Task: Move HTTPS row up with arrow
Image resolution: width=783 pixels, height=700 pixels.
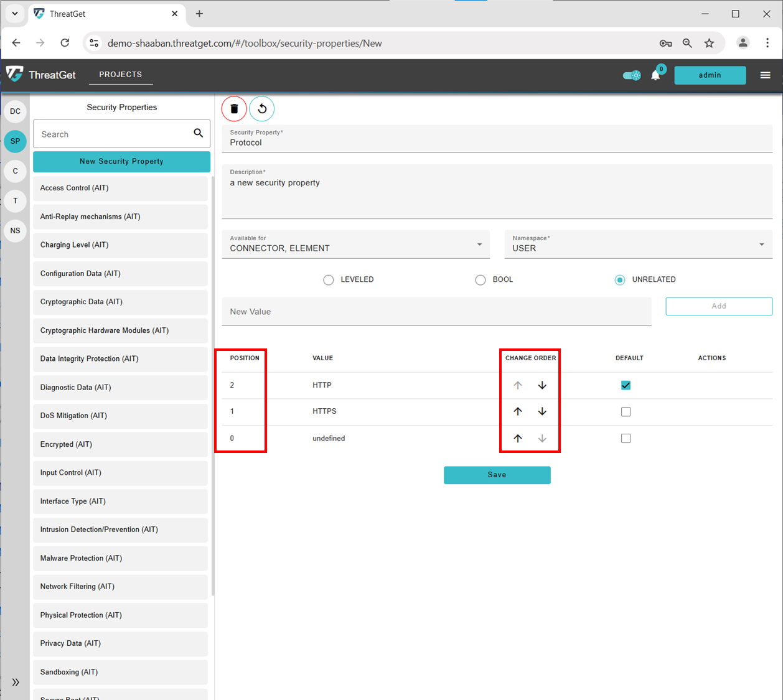Action: 518,411
